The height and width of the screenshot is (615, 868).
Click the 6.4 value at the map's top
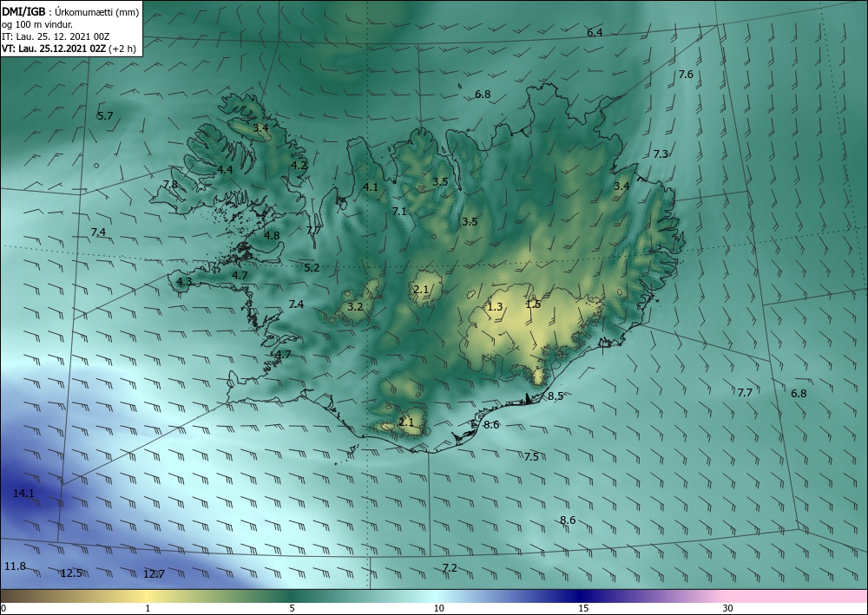[595, 33]
